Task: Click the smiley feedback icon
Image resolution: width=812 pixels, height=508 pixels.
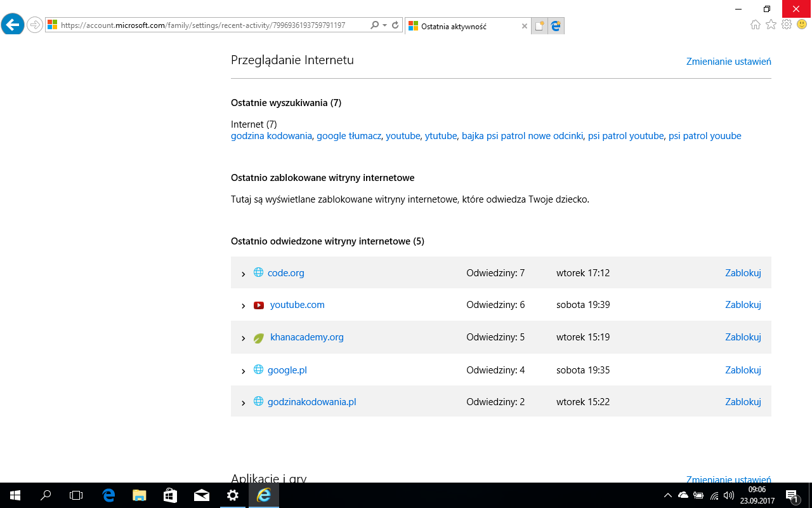Action: click(x=802, y=25)
